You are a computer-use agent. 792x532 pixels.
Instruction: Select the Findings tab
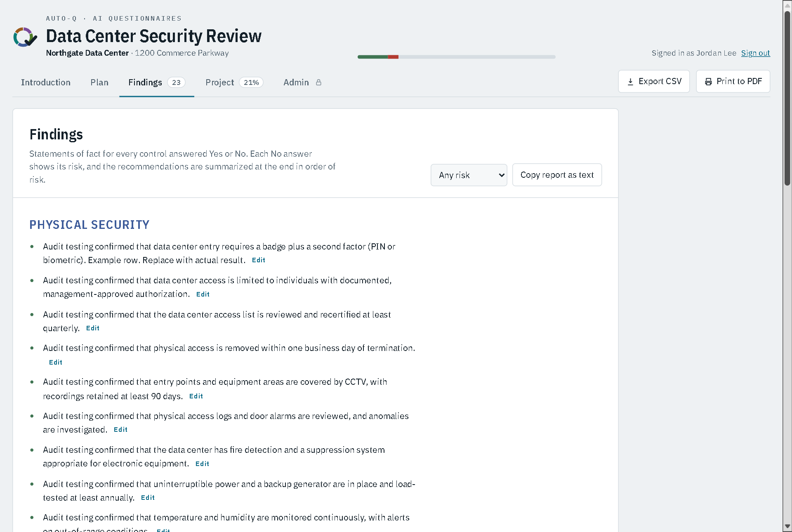157,82
